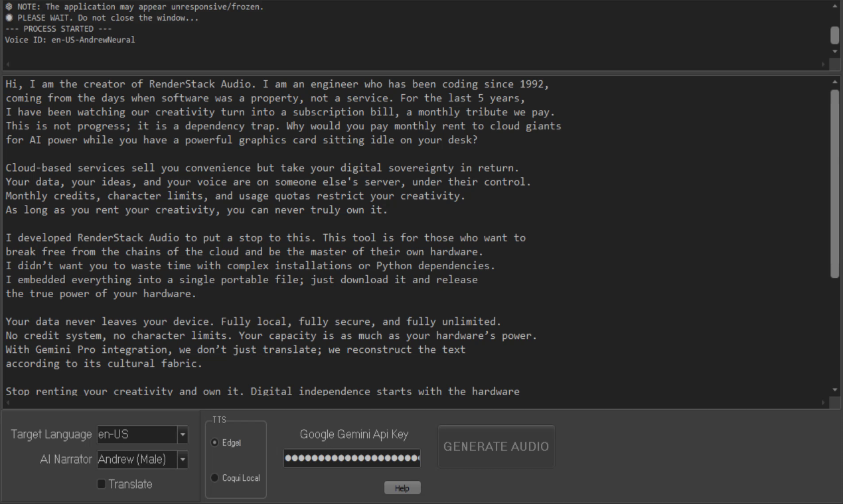The height and width of the screenshot is (504, 843).
Task: Enable the Translate checkbox
Action: [101, 484]
